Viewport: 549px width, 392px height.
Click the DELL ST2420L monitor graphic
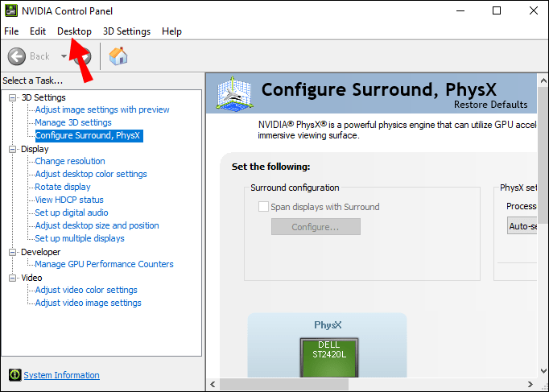click(329, 357)
